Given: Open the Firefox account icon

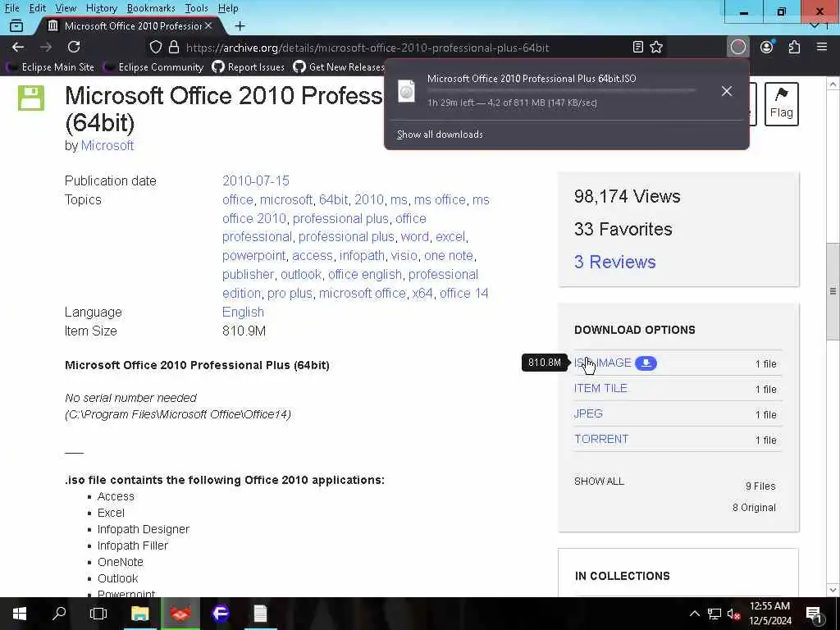Looking at the screenshot, I should (x=767, y=47).
